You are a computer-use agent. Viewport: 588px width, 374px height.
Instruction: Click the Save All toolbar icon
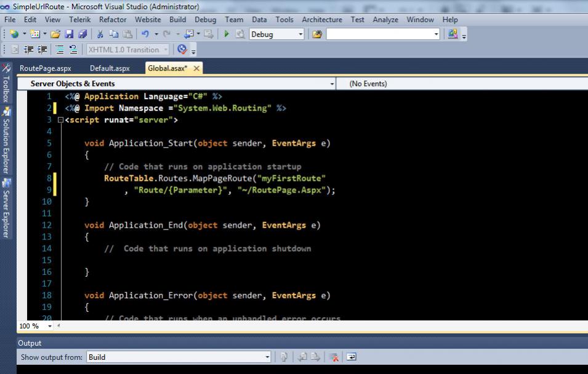point(83,34)
